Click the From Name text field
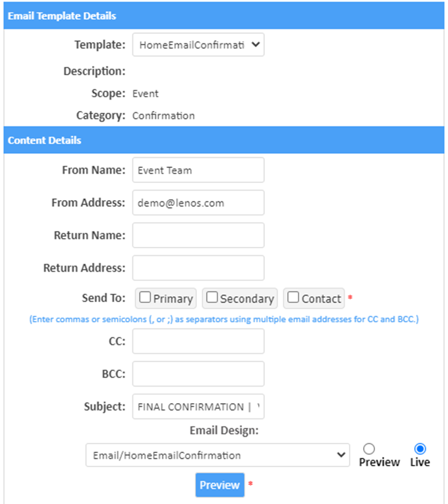 click(198, 170)
